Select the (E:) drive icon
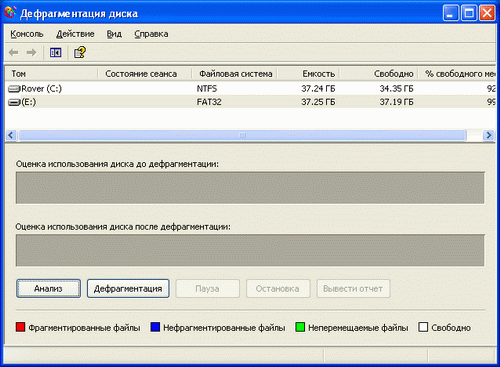500x367 pixels. click(x=14, y=102)
